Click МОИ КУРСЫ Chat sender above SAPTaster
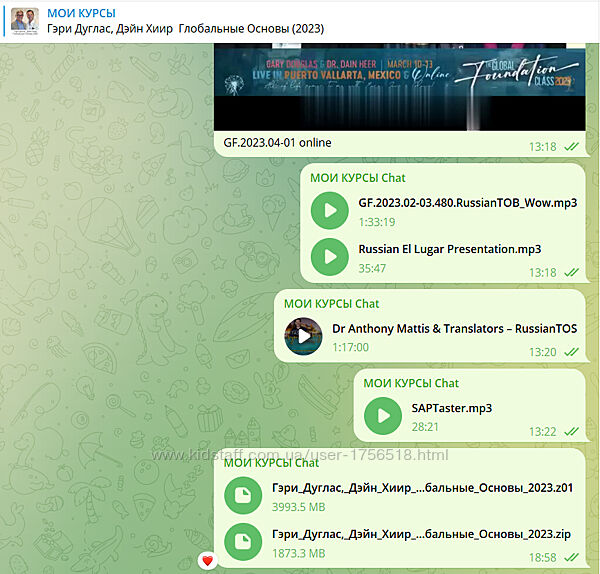This screenshot has height=574, width=600. (411, 383)
